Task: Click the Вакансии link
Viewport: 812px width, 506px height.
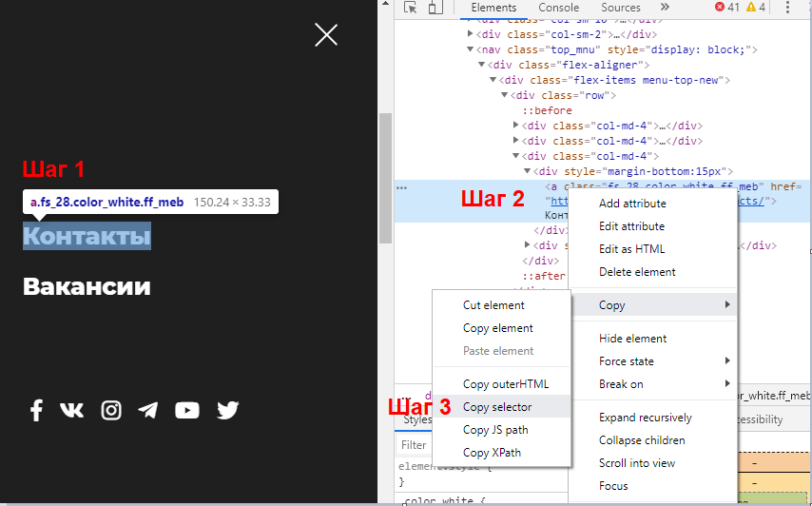Action: point(87,286)
